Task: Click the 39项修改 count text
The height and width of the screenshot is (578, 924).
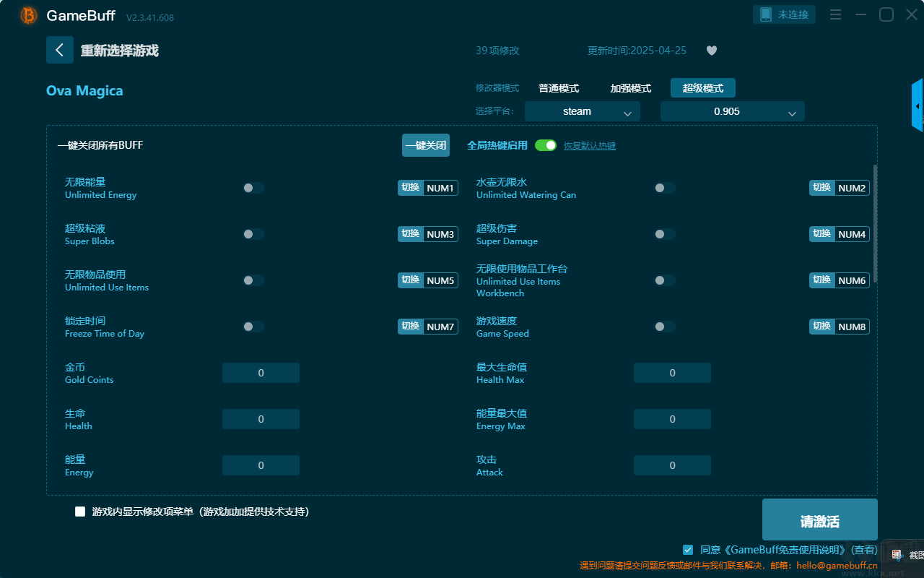Action: [497, 51]
